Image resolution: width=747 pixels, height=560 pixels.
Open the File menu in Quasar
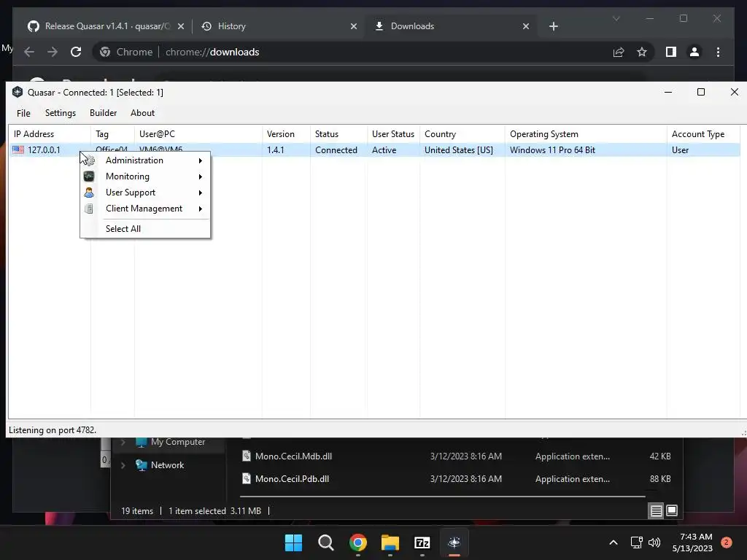(x=23, y=113)
